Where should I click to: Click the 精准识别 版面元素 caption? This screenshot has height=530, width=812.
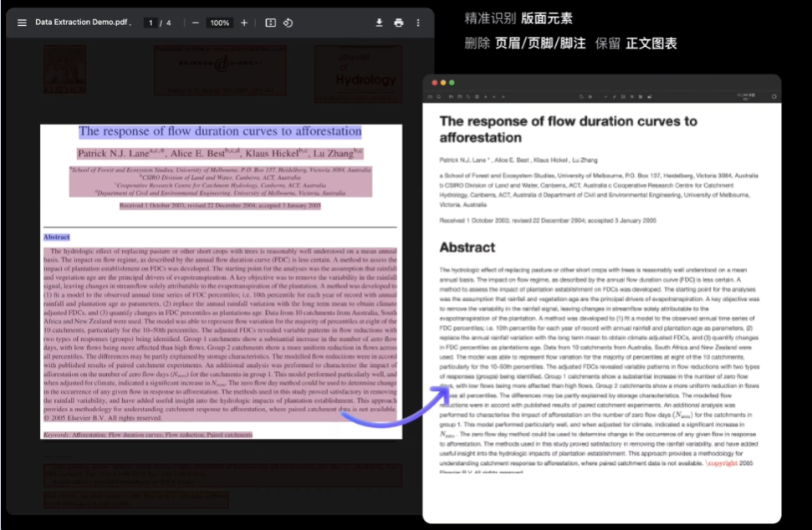click(518, 18)
